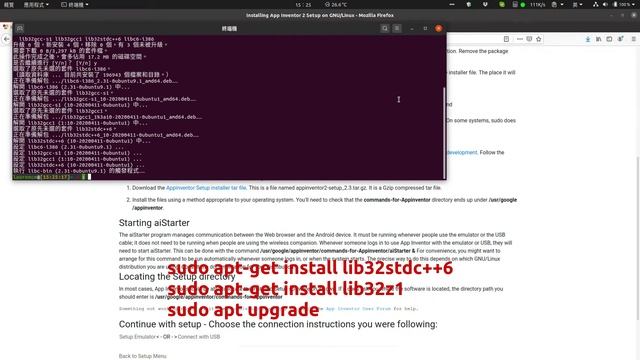640x360 pixels.
Task: Follow the development link
Action: tap(462, 152)
